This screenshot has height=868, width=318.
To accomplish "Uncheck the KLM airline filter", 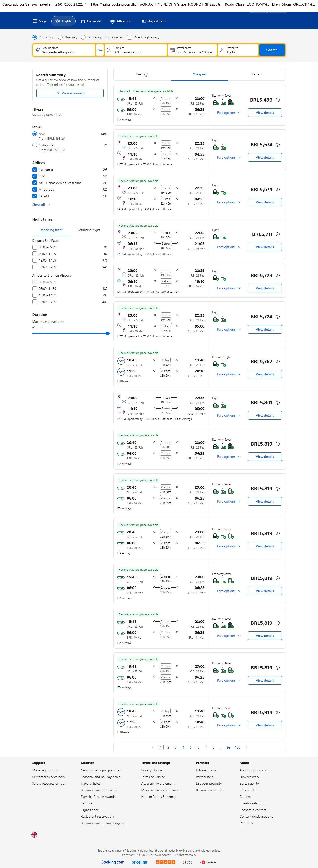I will pos(35,176).
